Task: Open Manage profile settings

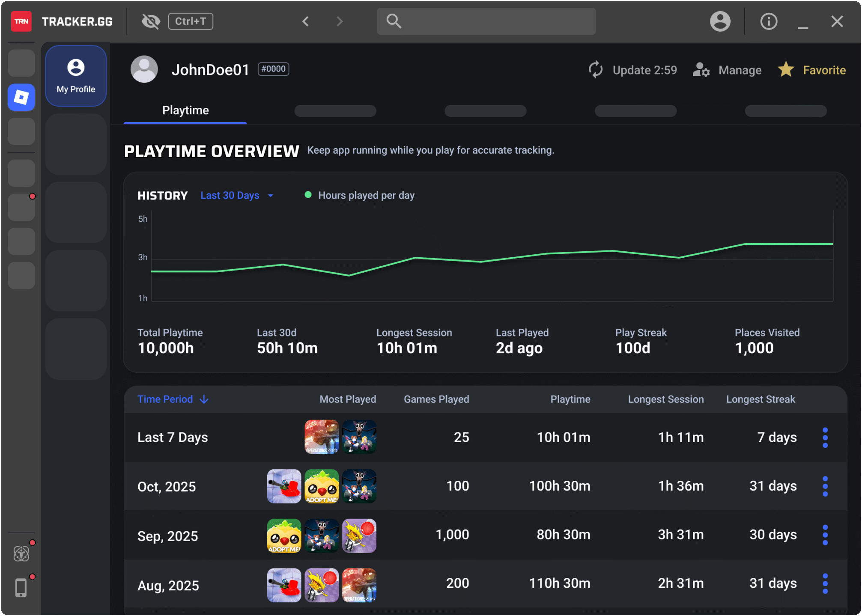Action: (x=727, y=70)
